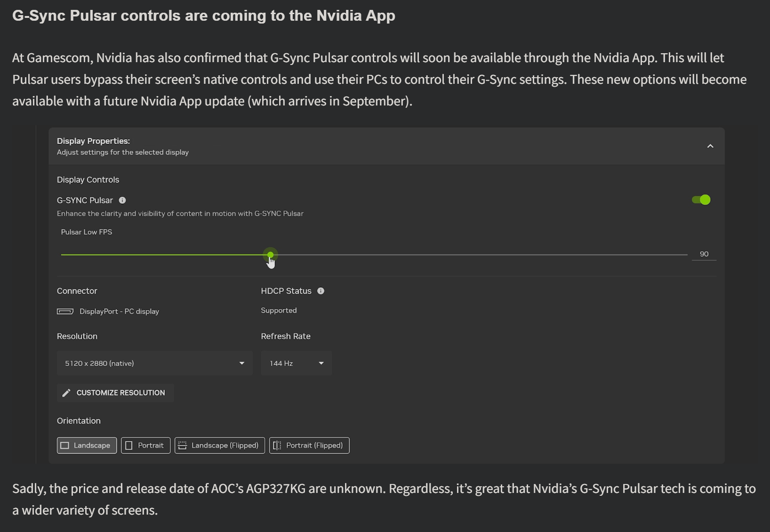Click the Refresh Rate label

pyautogui.click(x=286, y=336)
